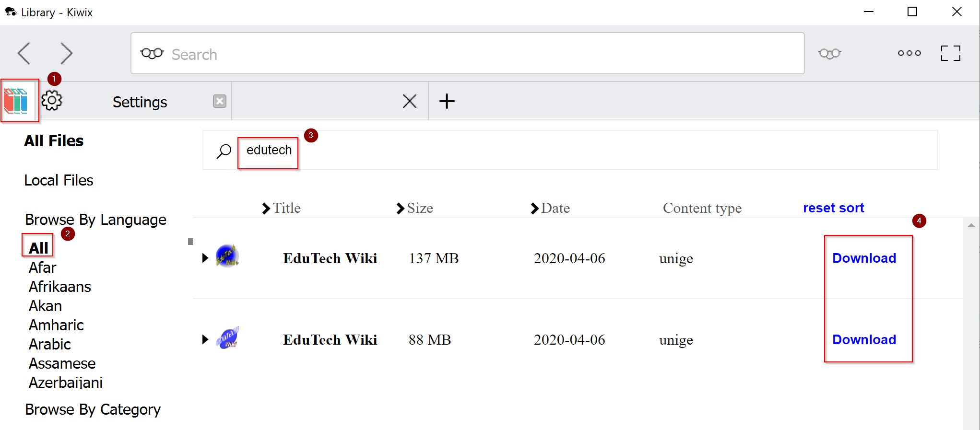
Task: Download the 88 MB EduTech Wiki
Action: pyautogui.click(x=864, y=339)
